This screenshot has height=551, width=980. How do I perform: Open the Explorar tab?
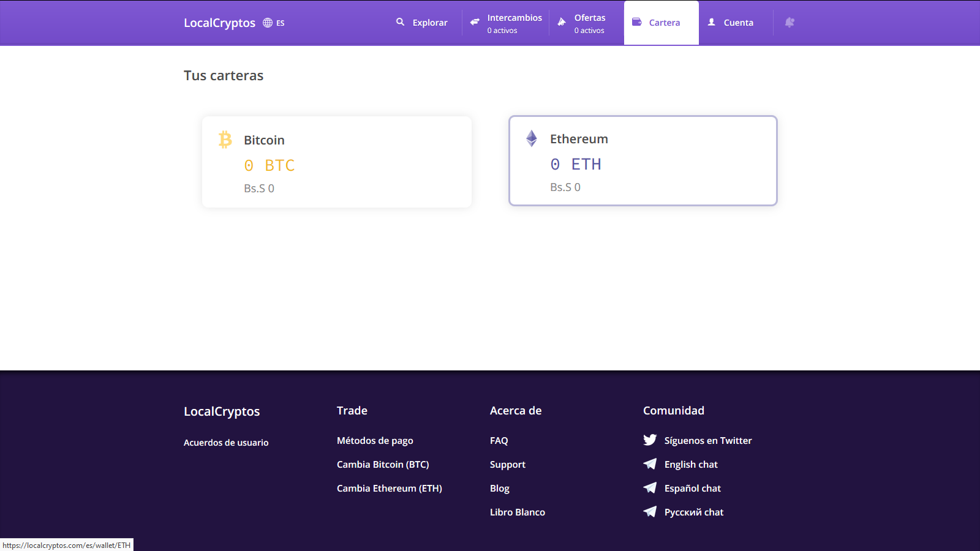coord(422,23)
